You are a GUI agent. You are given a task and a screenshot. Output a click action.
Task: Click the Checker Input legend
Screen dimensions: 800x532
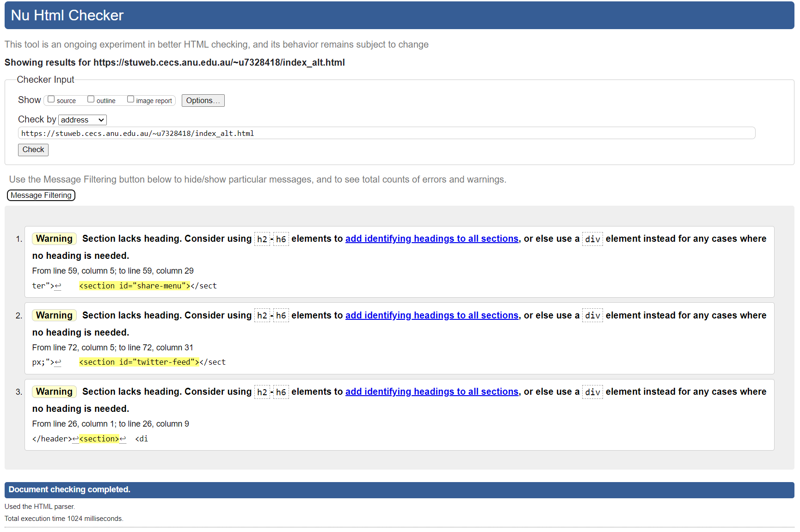(45, 79)
